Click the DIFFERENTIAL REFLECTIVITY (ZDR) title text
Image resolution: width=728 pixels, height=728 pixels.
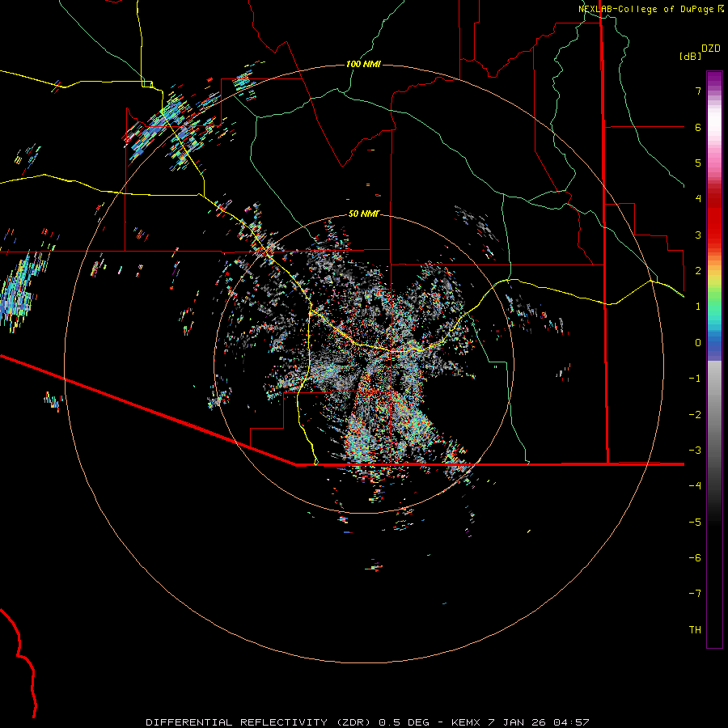(260, 722)
